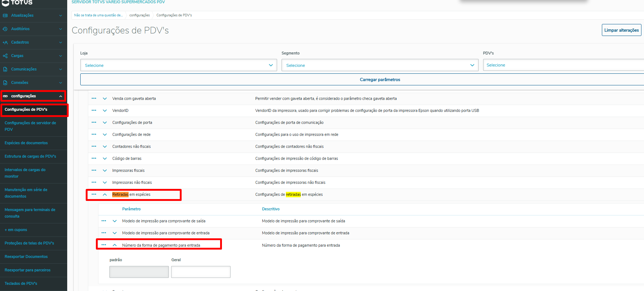Image resolution: width=644 pixels, height=291 pixels.
Task: Open the Atualizações sidebar icon
Action: click(5, 16)
